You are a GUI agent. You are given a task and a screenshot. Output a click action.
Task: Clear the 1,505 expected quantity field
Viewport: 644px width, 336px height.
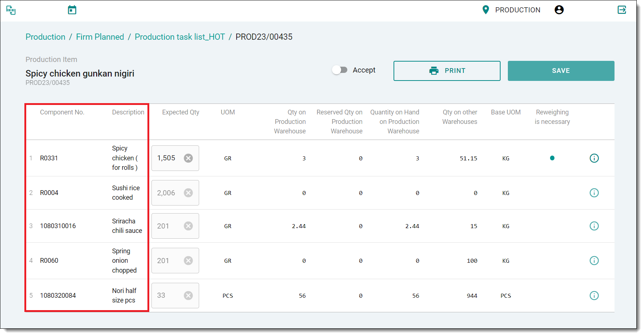(188, 158)
